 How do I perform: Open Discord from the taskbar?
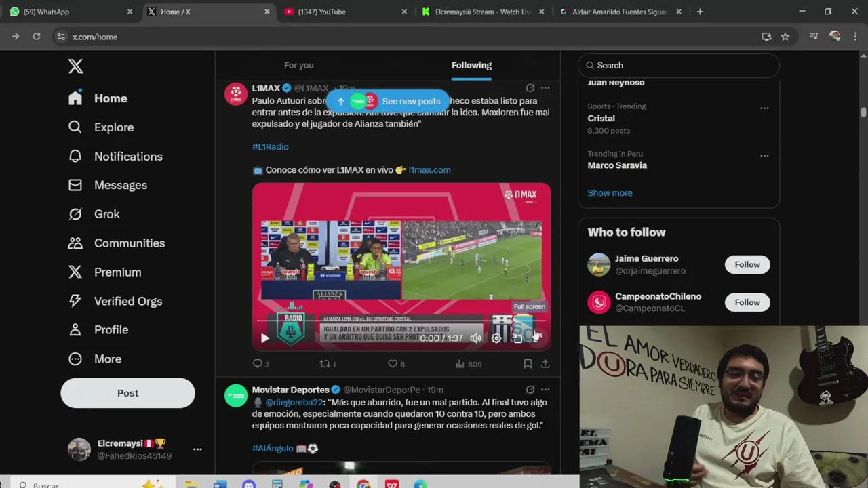249,484
